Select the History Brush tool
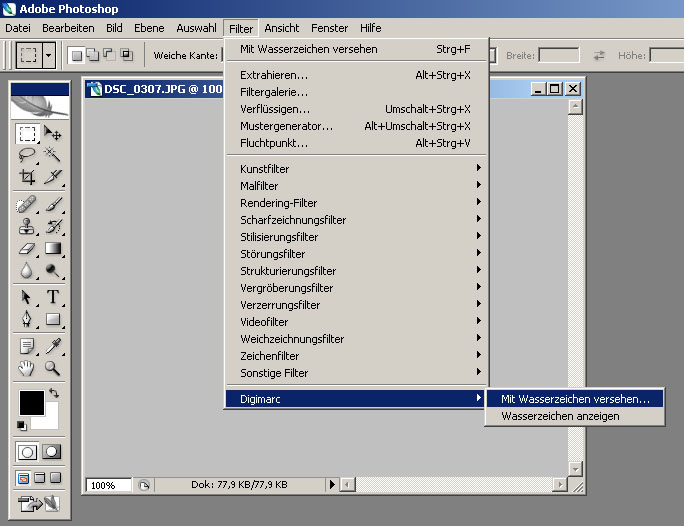This screenshot has height=526, width=684. coord(52,226)
